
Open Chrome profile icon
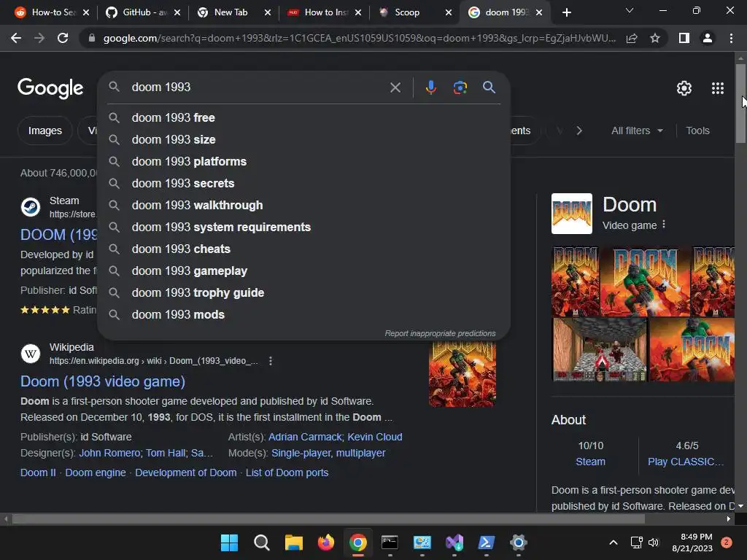708,38
